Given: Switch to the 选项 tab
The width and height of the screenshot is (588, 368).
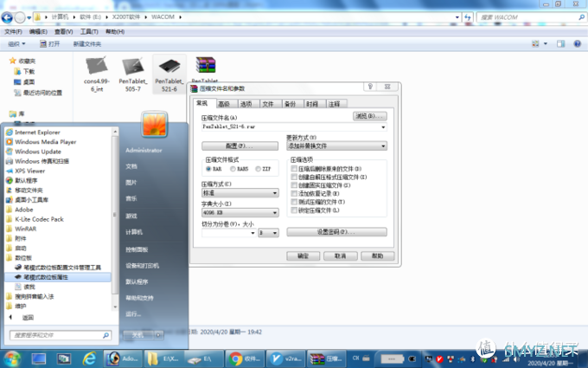Looking at the screenshot, I should (246, 104).
